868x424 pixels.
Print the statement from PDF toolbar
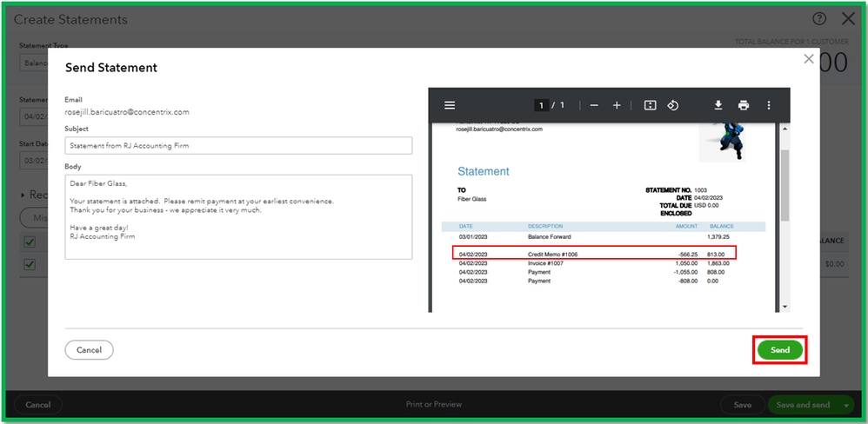click(x=744, y=105)
